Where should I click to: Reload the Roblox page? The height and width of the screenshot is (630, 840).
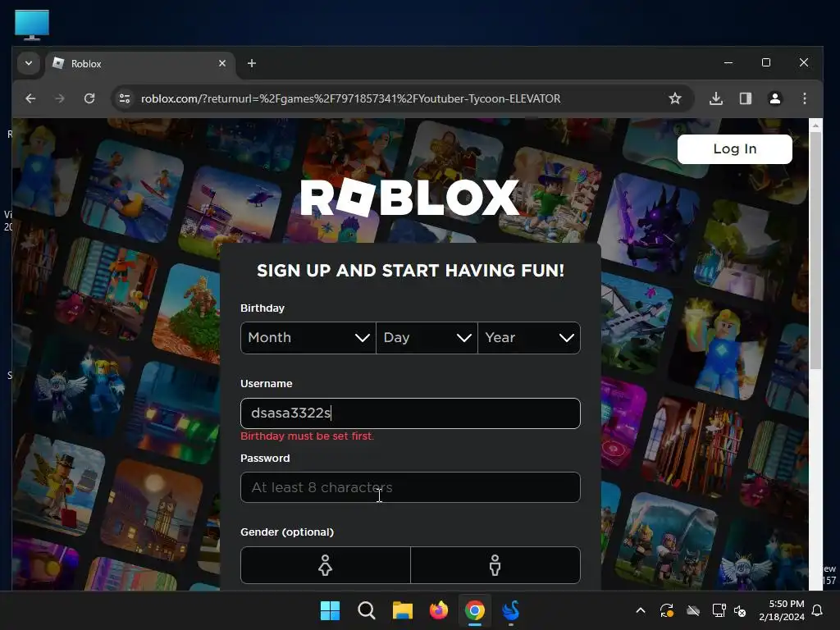click(89, 98)
